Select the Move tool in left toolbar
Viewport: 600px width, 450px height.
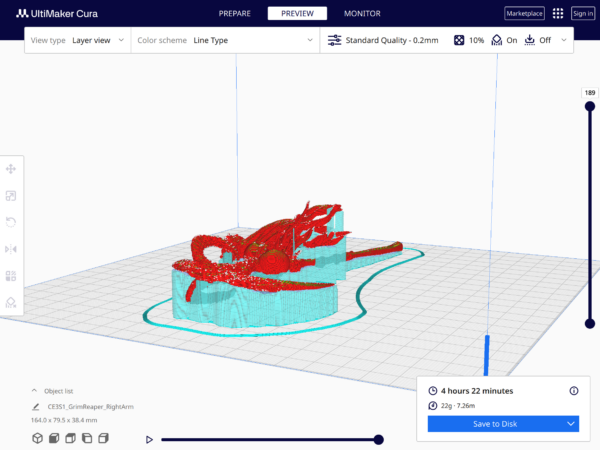pyautogui.click(x=11, y=170)
